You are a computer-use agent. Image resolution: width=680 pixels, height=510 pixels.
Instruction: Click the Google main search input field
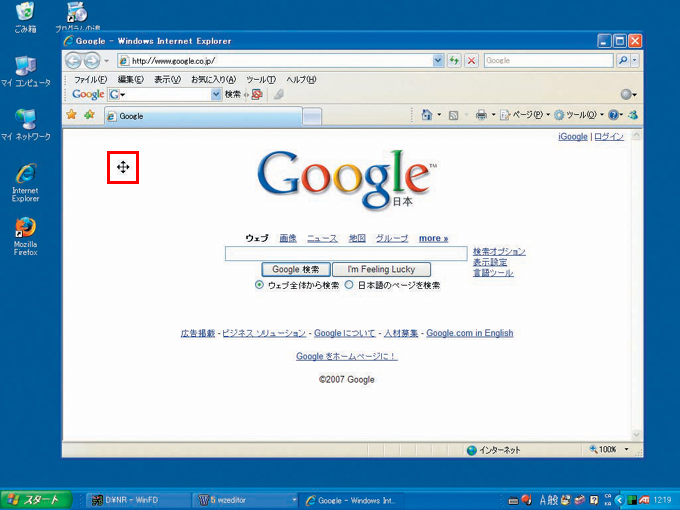(x=346, y=254)
